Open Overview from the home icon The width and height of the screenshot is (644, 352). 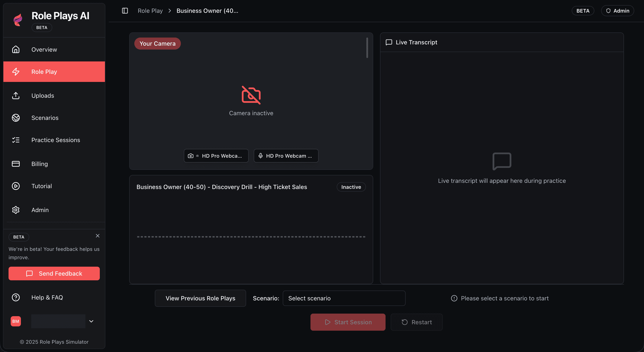pyautogui.click(x=16, y=49)
